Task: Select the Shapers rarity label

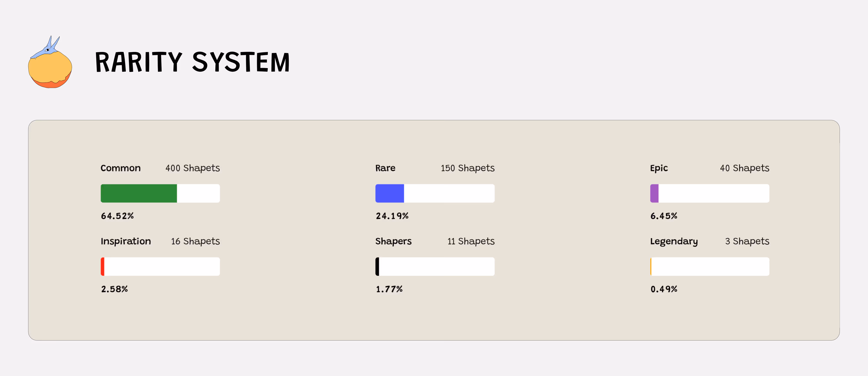Action: (393, 241)
